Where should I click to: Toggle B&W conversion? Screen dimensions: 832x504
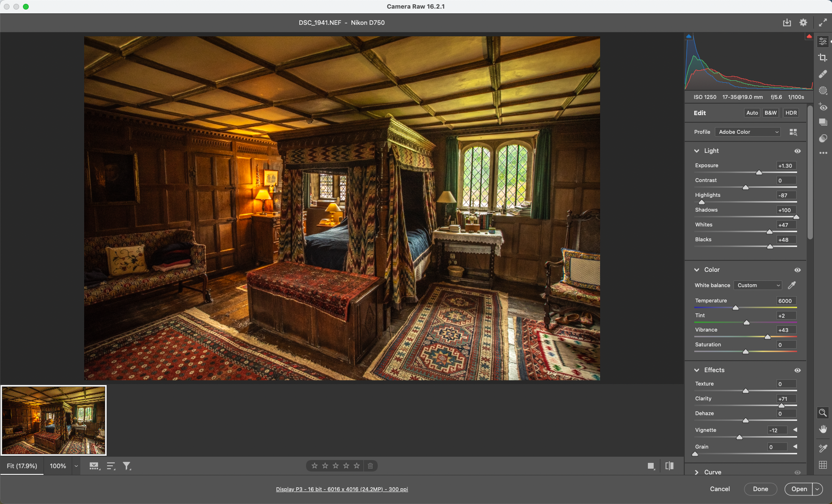(771, 113)
